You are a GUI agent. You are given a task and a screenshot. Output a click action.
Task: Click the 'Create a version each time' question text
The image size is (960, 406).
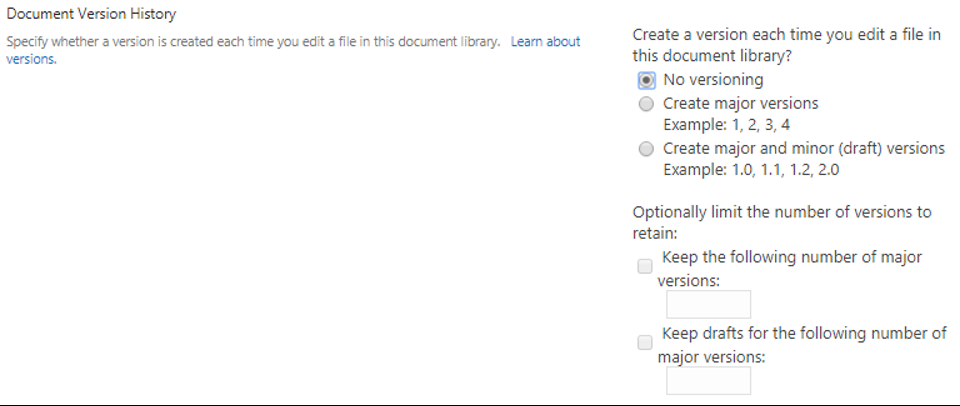786,36
